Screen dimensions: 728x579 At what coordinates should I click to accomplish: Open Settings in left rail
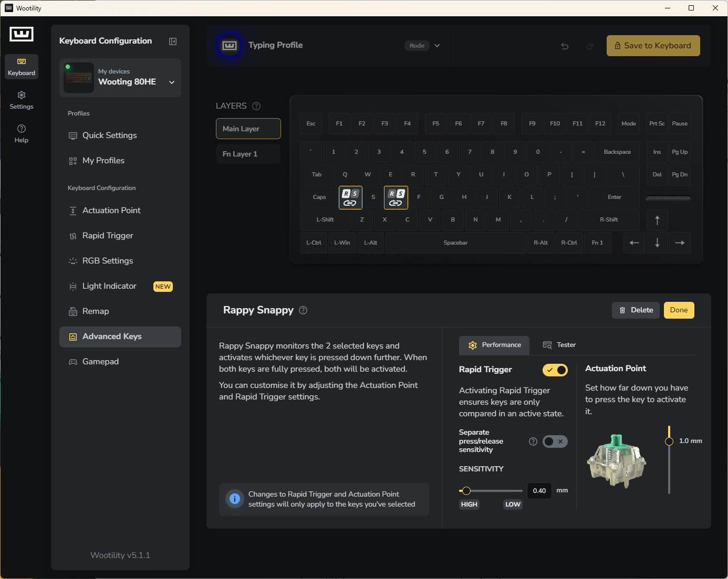(22, 100)
